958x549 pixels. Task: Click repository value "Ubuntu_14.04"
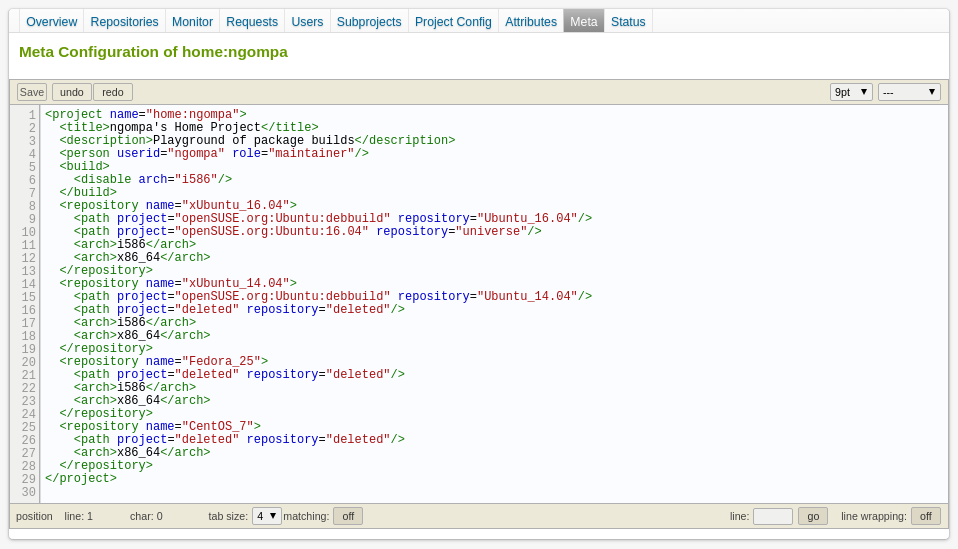click(527, 296)
